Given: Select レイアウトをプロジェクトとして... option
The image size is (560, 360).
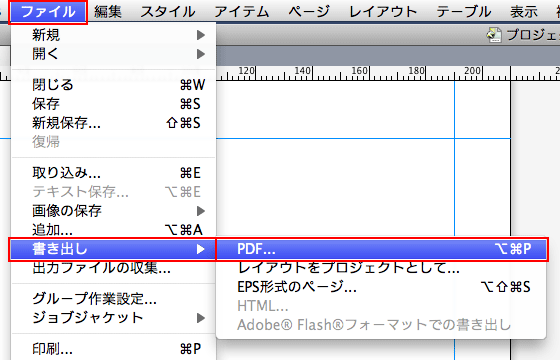Looking at the screenshot, I should 381,268.
